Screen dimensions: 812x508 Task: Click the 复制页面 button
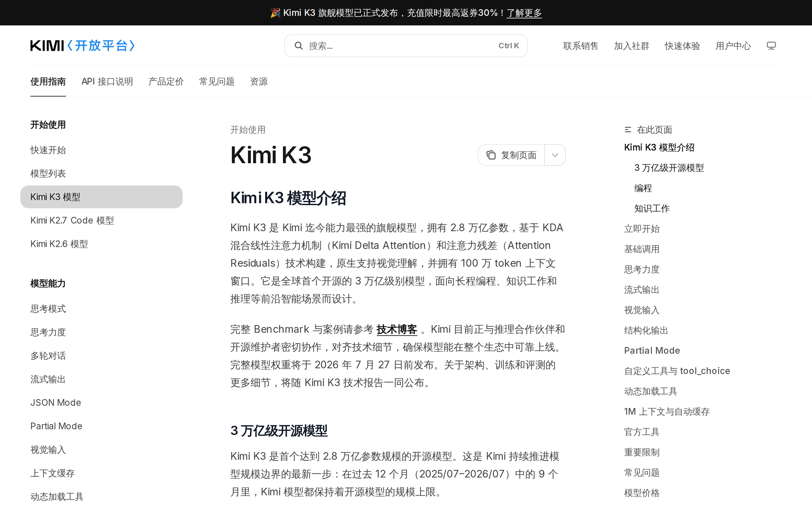click(511, 155)
